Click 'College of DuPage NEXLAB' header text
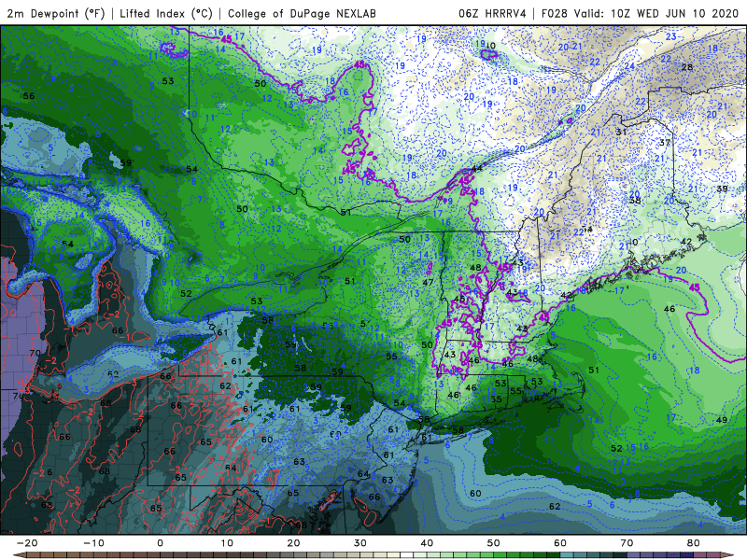Image resolution: width=747 pixels, height=560 pixels. tap(302, 13)
